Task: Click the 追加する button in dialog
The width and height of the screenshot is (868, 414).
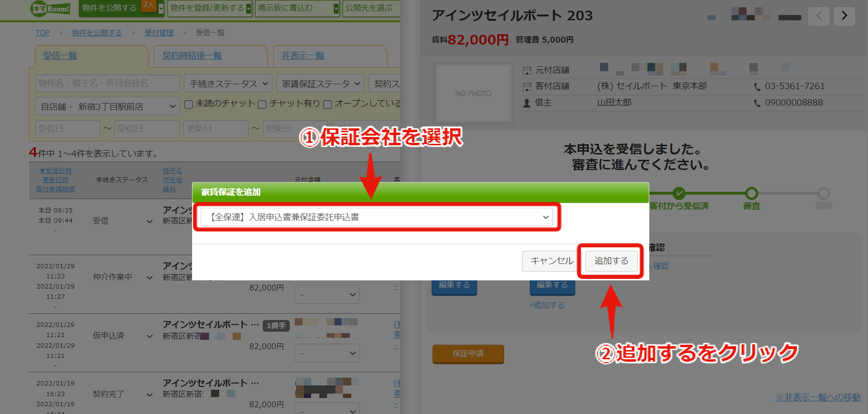Action: point(611,261)
